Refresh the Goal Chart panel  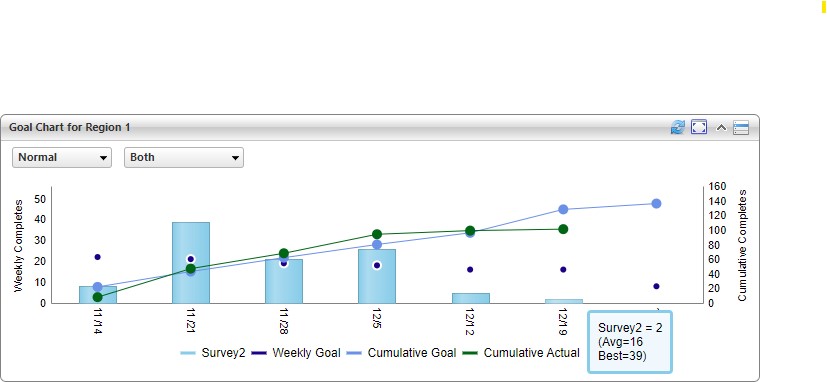pyautogui.click(x=677, y=127)
